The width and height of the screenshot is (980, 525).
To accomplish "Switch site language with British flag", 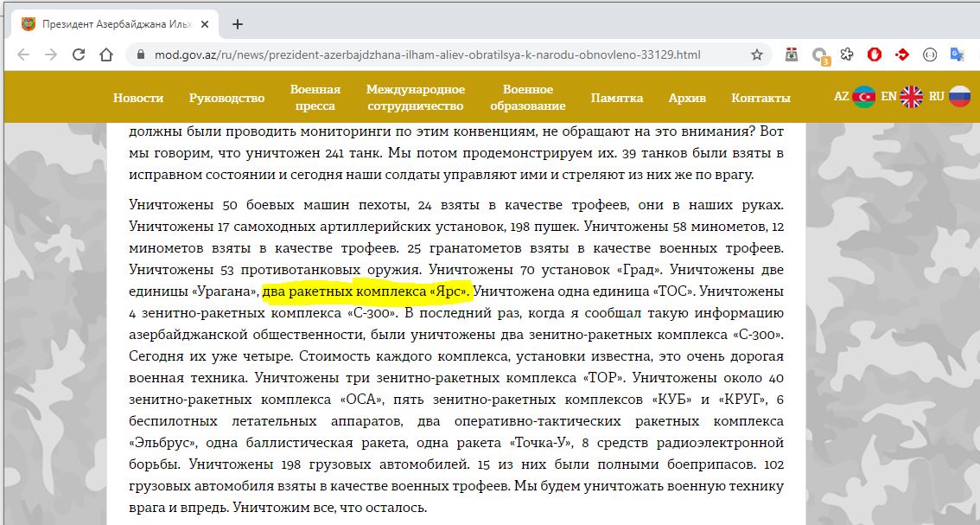I will click(911, 96).
